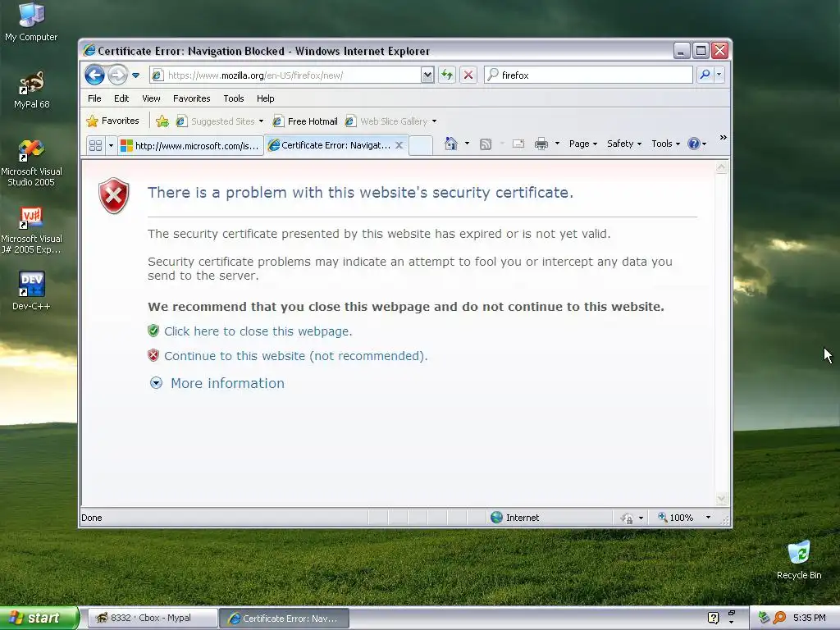
Task: Select the Recycle Bin icon
Action: click(799, 559)
